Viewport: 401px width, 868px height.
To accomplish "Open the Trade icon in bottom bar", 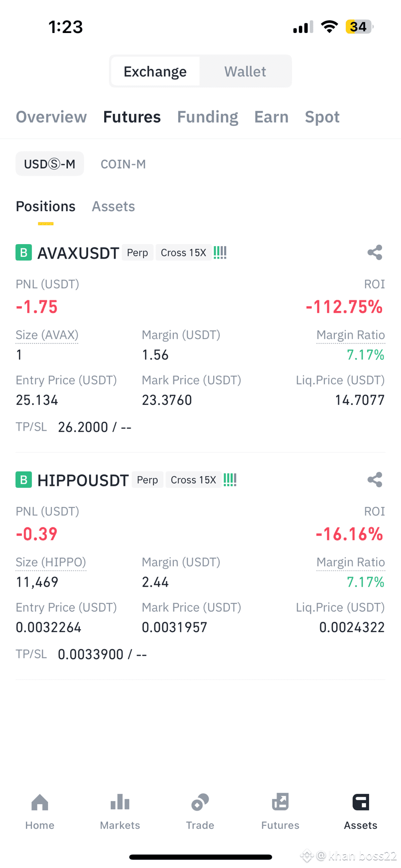I will tap(200, 802).
